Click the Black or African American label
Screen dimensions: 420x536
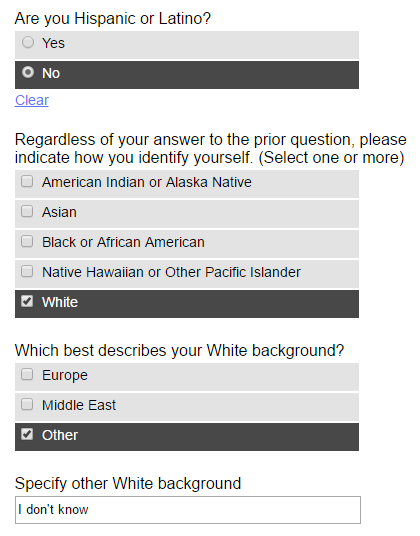pyautogui.click(x=123, y=242)
